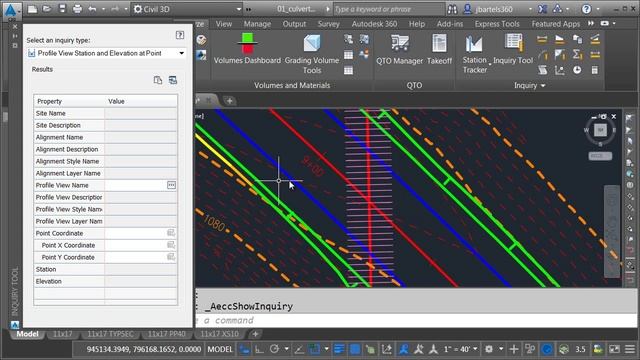Add a new drawing tab with plus
Screen dimensions: 640x360
point(229,100)
